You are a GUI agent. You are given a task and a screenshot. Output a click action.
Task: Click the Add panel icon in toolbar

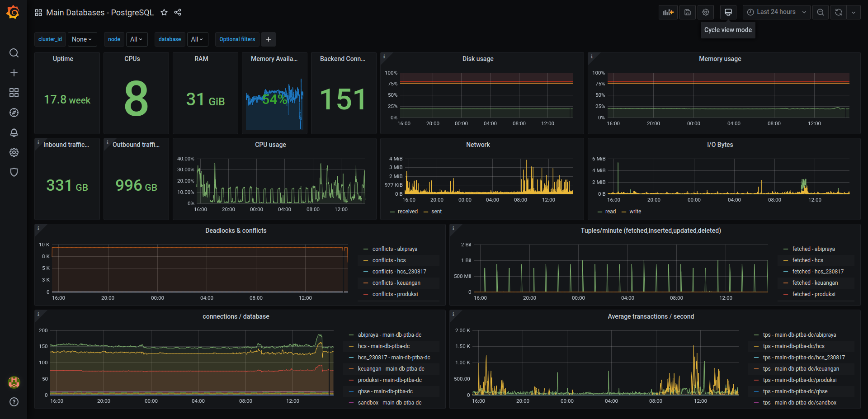[668, 12]
